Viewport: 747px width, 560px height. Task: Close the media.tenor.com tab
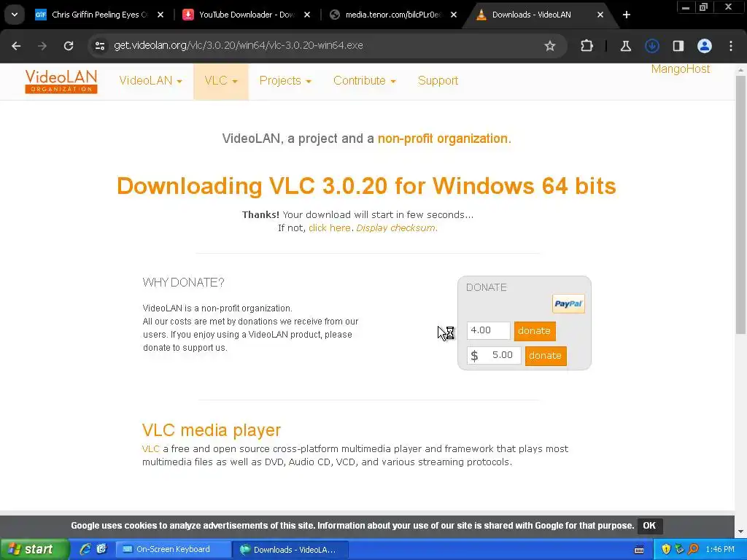(x=454, y=15)
